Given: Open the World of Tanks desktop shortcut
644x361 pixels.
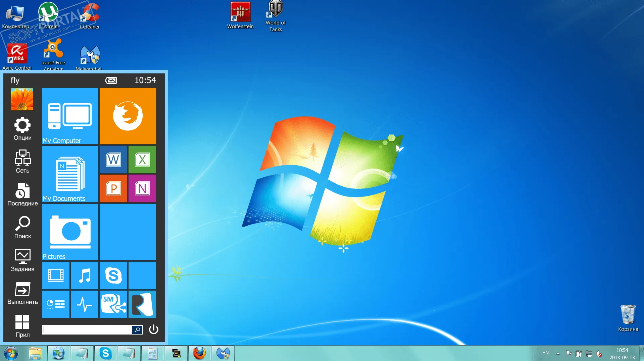Looking at the screenshot, I should click(x=276, y=16).
